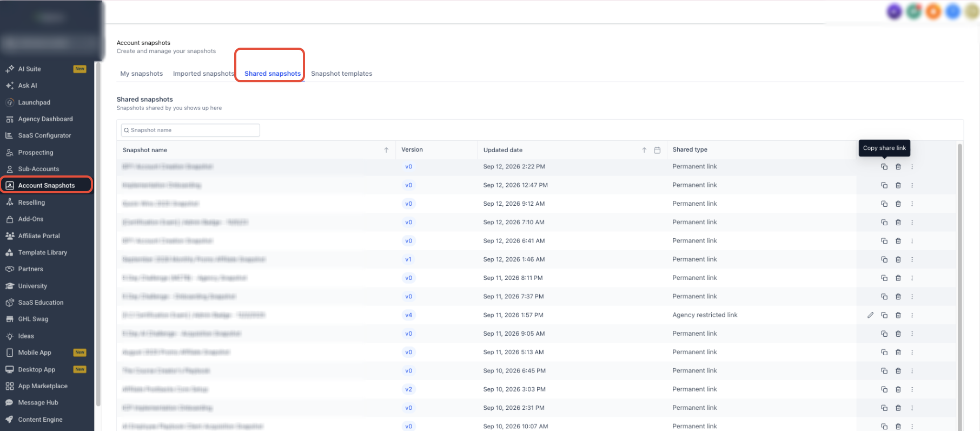This screenshot has width=980, height=431.
Task: Switch to Imported snapshots tab
Action: [x=203, y=74]
